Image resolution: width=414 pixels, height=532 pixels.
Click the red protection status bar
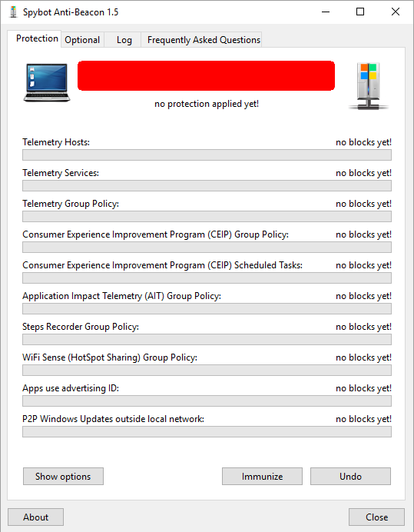click(x=206, y=75)
